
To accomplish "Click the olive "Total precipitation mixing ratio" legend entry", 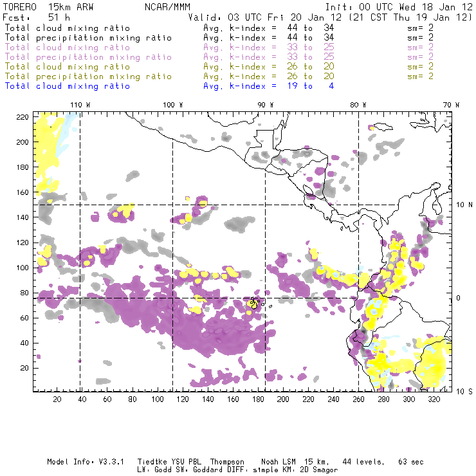I will coord(88,77).
